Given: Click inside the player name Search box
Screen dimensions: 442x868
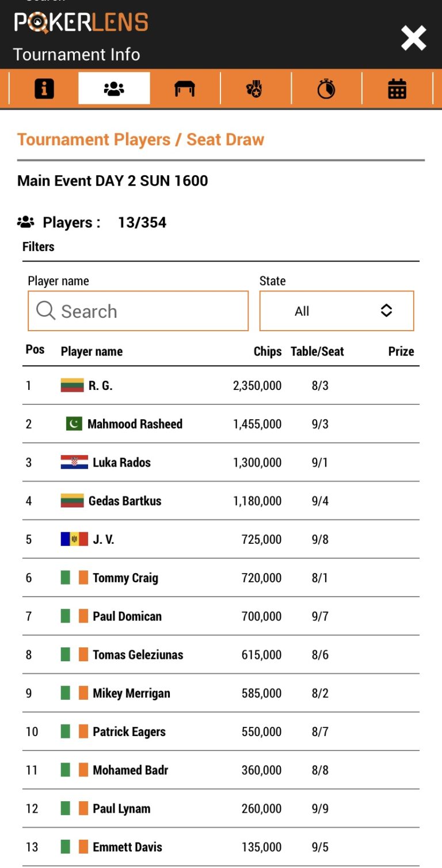Looking at the screenshot, I should 138,310.
